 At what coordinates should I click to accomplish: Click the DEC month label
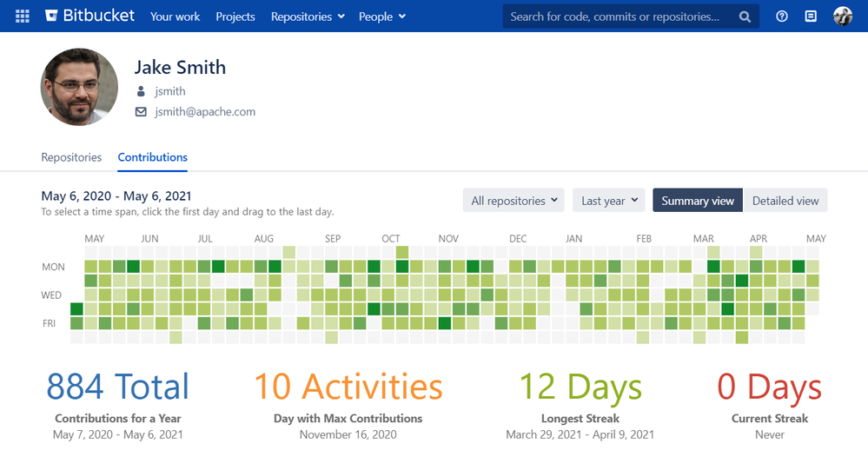tap(518, 239)
